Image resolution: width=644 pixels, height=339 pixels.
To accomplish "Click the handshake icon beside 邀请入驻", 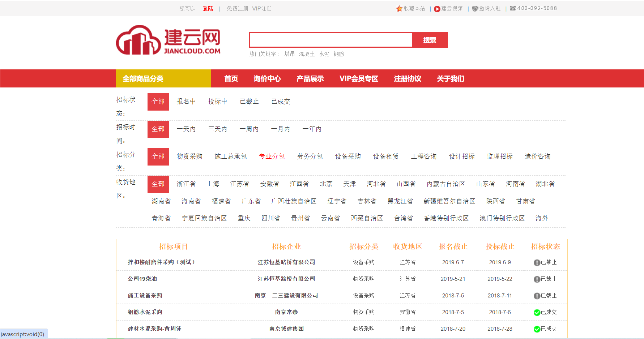I will coord(475,9).
